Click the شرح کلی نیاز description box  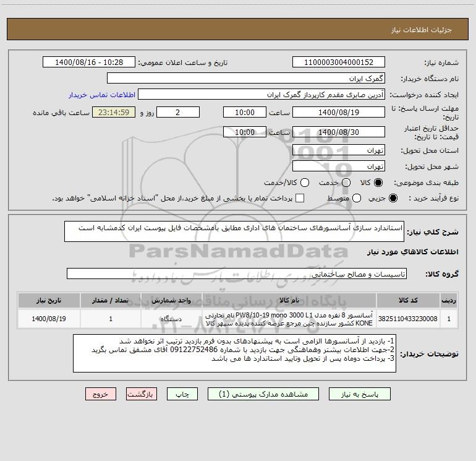pyautogui.click(x=234, y=231)
